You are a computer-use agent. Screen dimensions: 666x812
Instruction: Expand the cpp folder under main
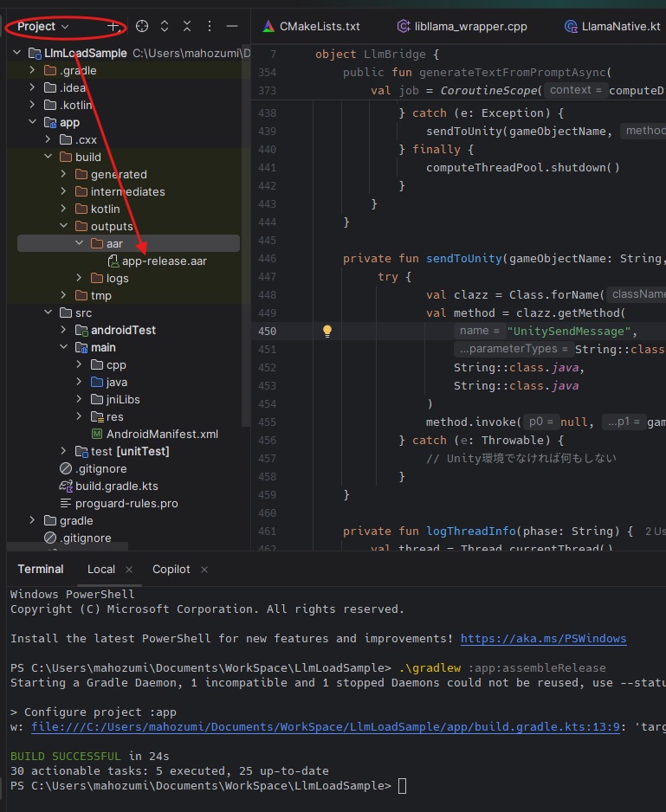pyautogui.click(x=79, y=364)
